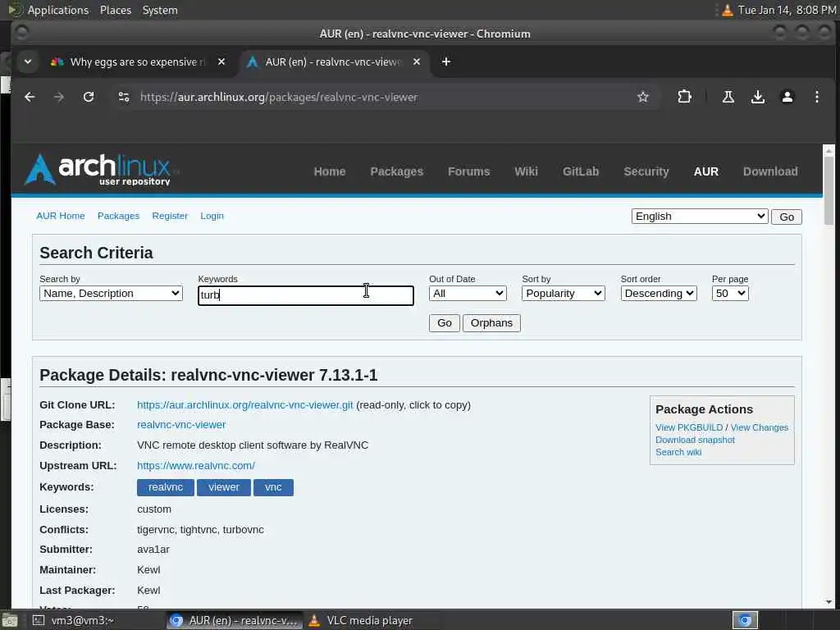Open a new tab with plus icon
This screenshot has height=630, width=840.
pos(445,62)
